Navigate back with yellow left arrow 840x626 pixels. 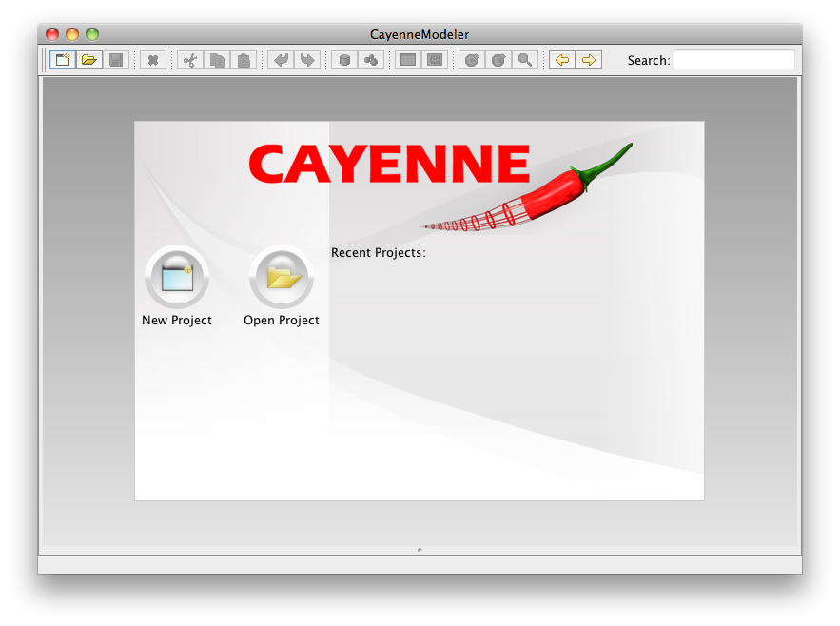coord(562,60)
